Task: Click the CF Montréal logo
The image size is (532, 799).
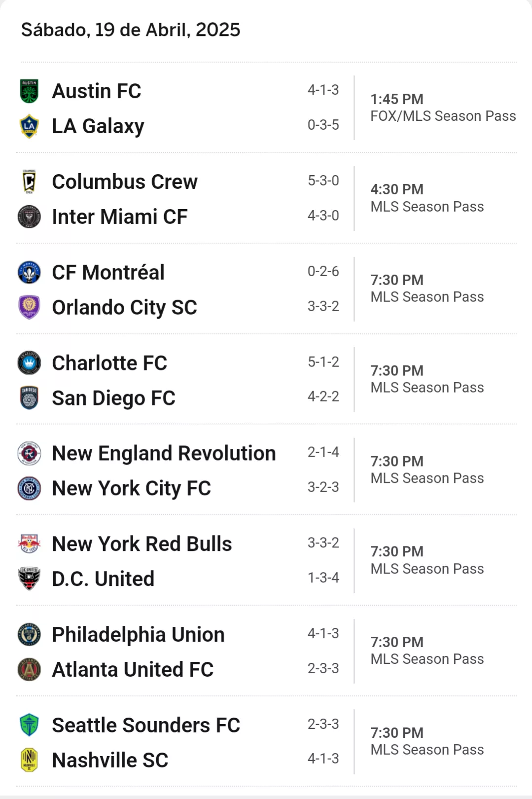Action: tap(29, 272)
